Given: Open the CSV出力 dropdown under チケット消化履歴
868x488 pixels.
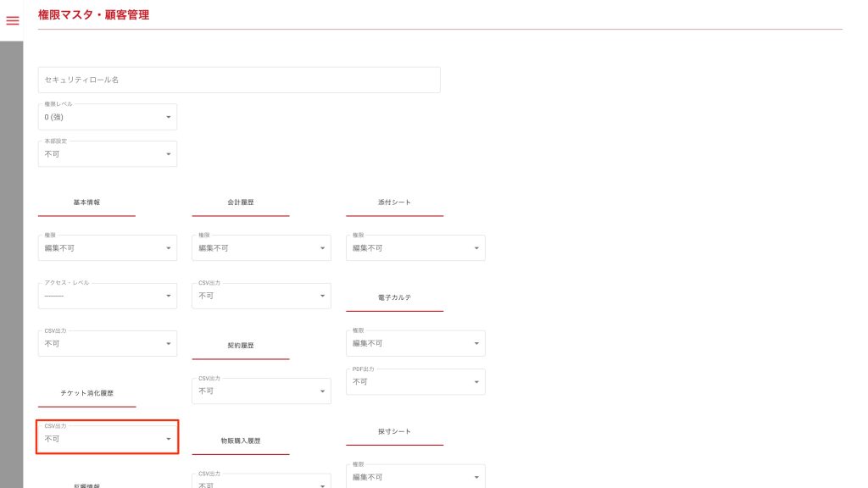Looking at the screenshot, I should click(108, 438).
